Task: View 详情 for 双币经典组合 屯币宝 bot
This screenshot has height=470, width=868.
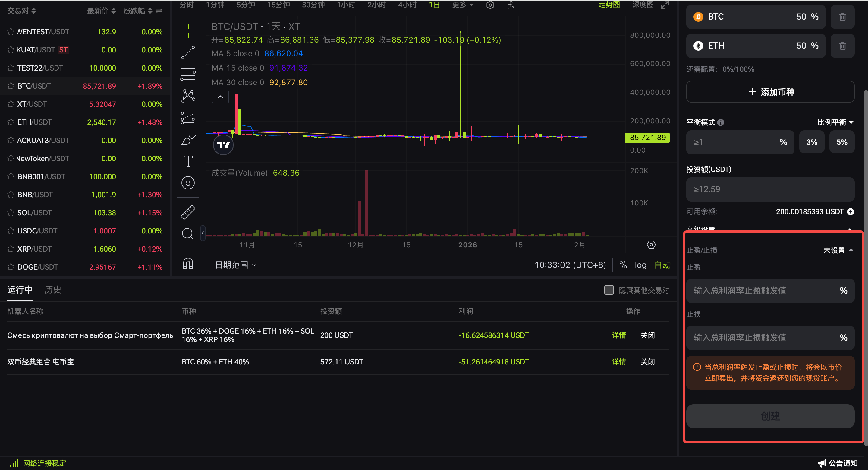Action: (619, 362)
